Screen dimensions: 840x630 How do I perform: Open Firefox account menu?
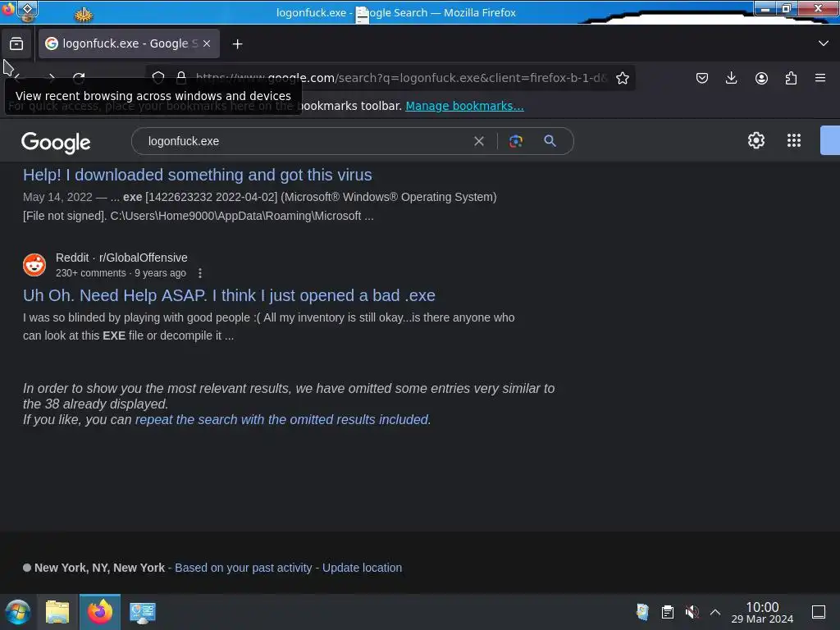click(761, 78)
